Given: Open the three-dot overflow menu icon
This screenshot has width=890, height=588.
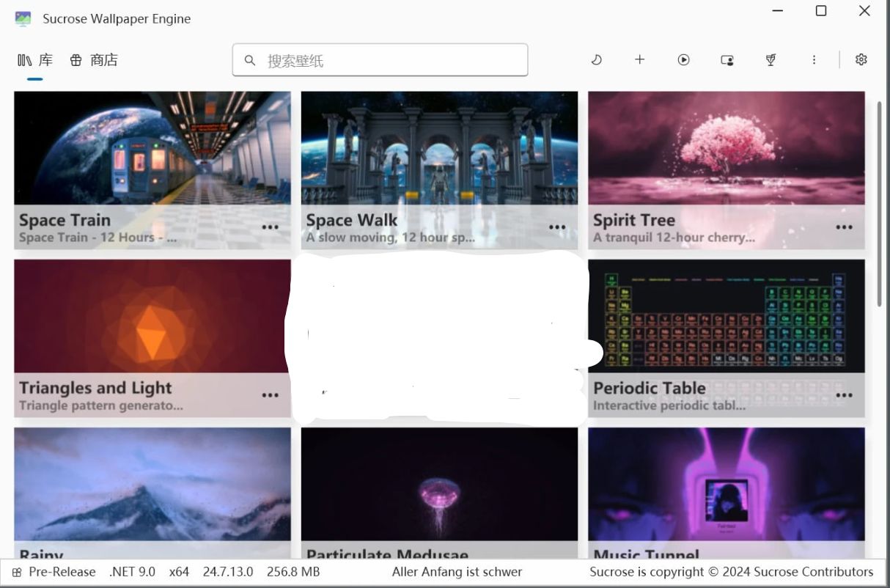Looking at the screenshot, I should [x=814, y=59].
